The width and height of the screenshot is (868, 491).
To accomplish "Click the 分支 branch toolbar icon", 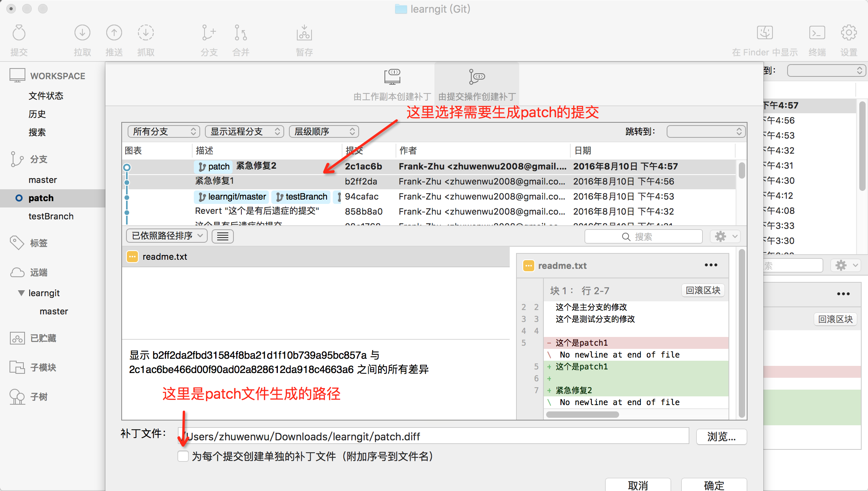I will 209,33.
